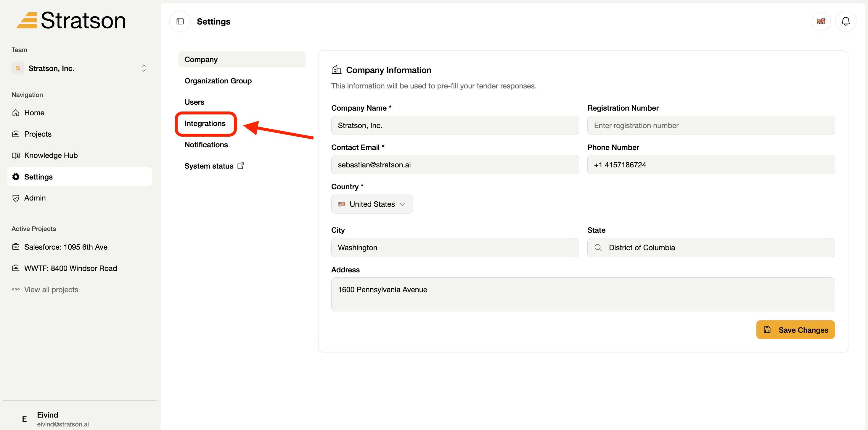868x430 pixels.
Task: Click the Stratson logo
Action: (x=71, y=20)
